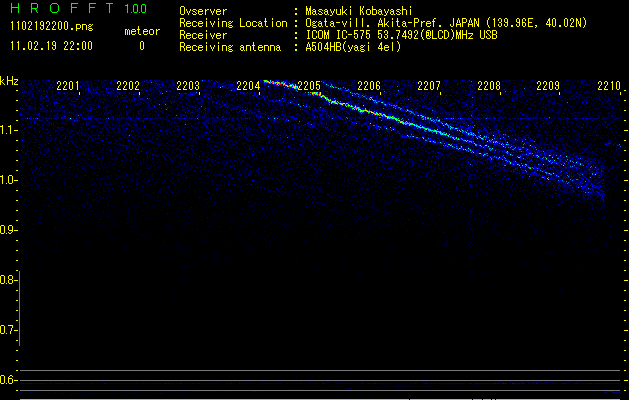Click the 2204 time marker
This screenshot has width=629, height=400.
pos(248,86)
